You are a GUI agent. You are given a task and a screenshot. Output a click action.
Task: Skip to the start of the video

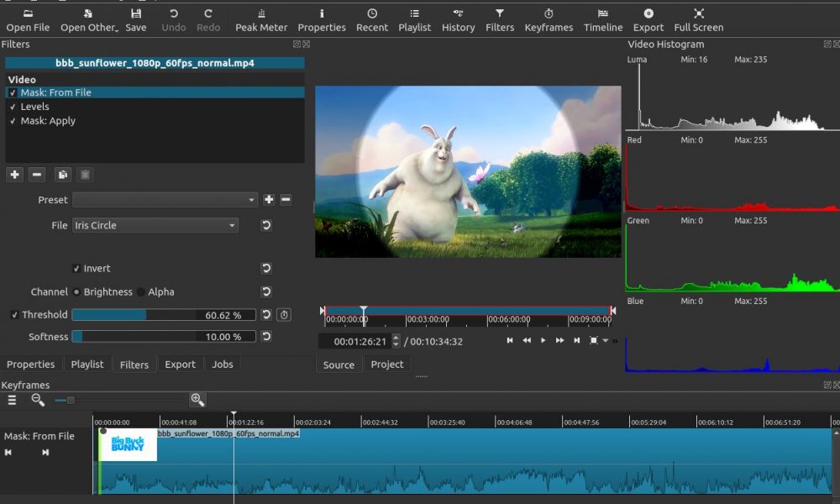click(510, 341)
